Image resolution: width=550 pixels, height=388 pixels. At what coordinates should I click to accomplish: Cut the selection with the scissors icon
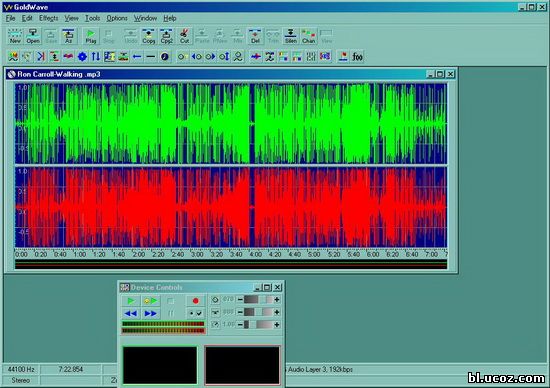(x=185, y=36)
